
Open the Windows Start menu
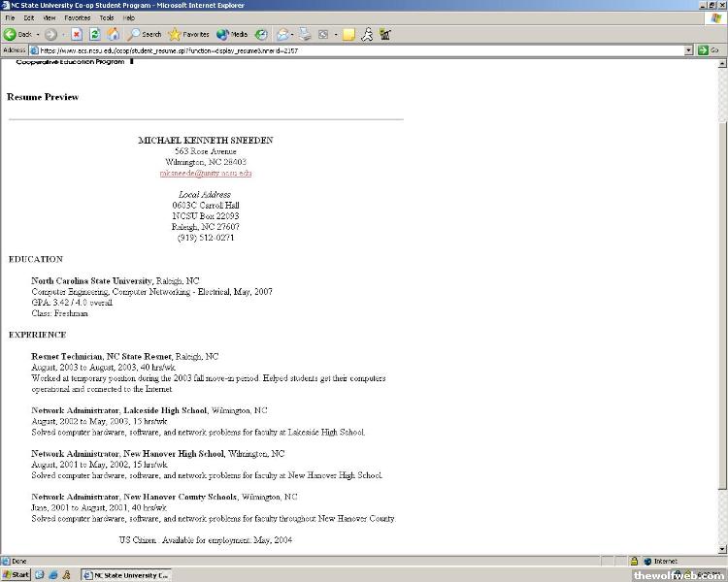(17, 574)
